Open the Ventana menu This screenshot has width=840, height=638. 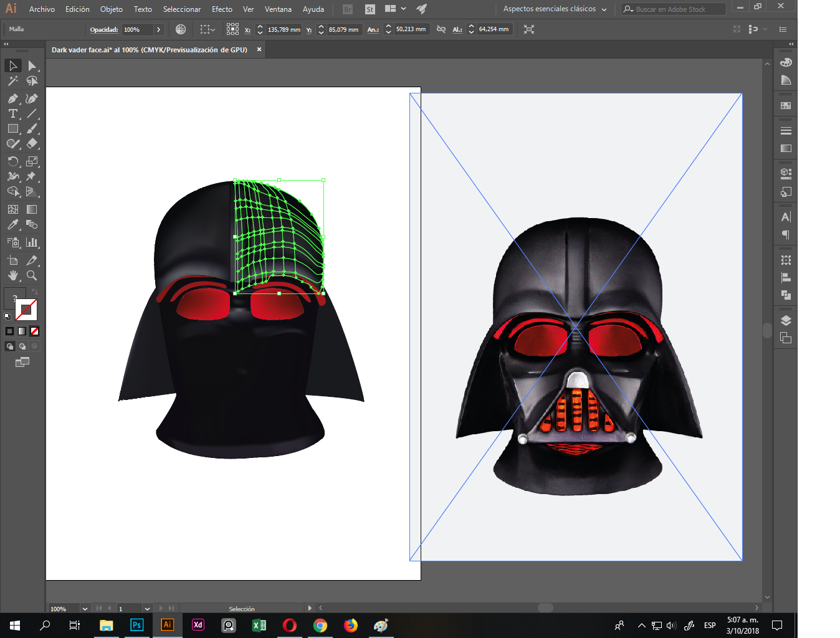tap(278, 9)
